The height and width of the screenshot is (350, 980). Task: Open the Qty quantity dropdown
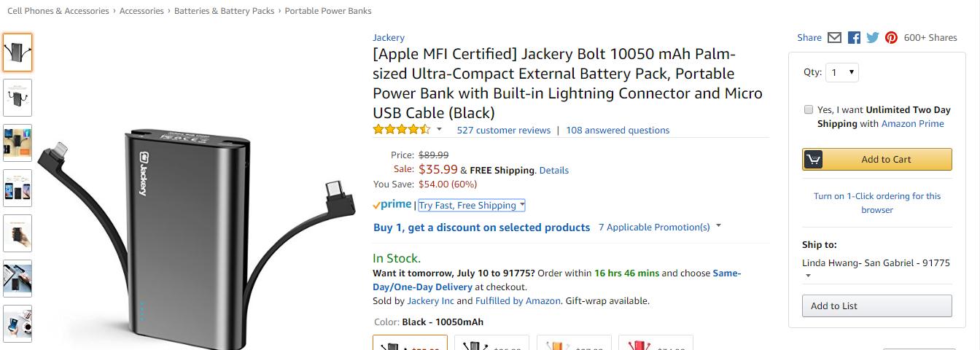tap(841, 72)
